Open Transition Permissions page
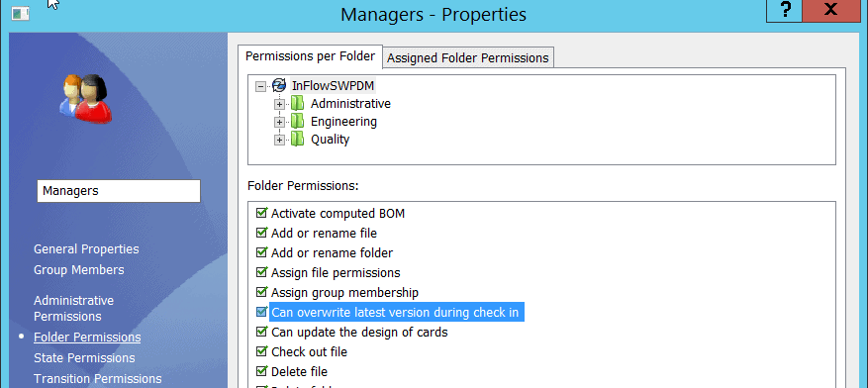The image size is (868, 388). pyautogui.click(x=97, y=379)
